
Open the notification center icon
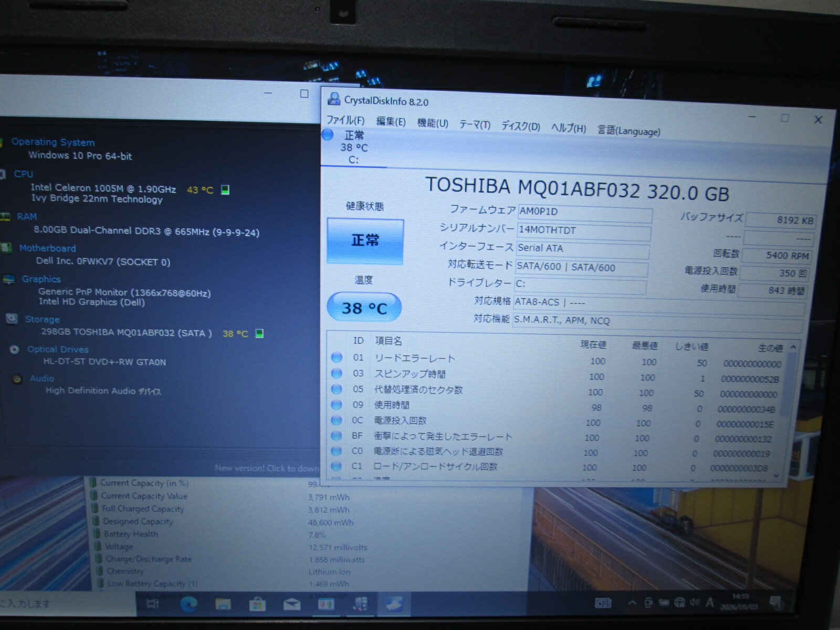coord(775,603)
